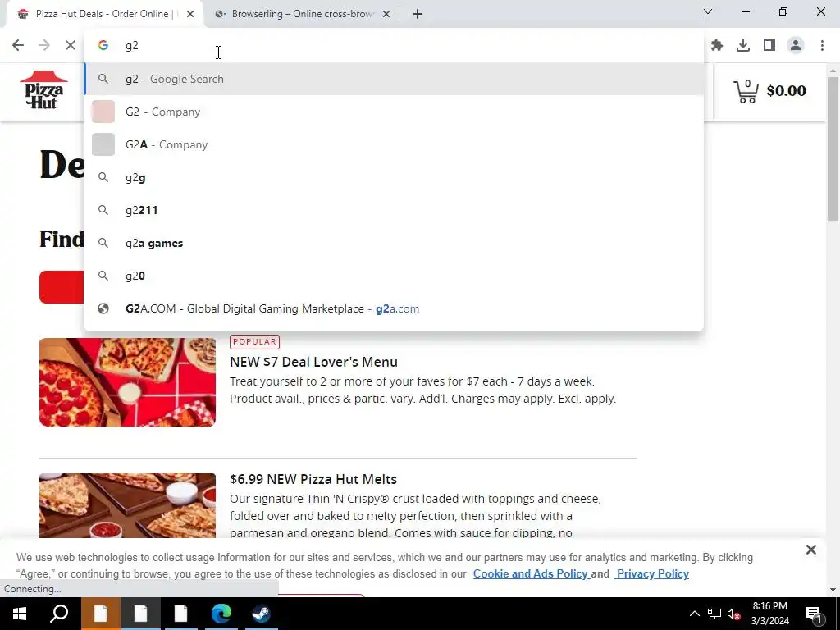The height and width of the screenshot is (630, 840).
Task: Choose the g20 search suggestion
Action: pyautogui.click(x=394, y=276)
